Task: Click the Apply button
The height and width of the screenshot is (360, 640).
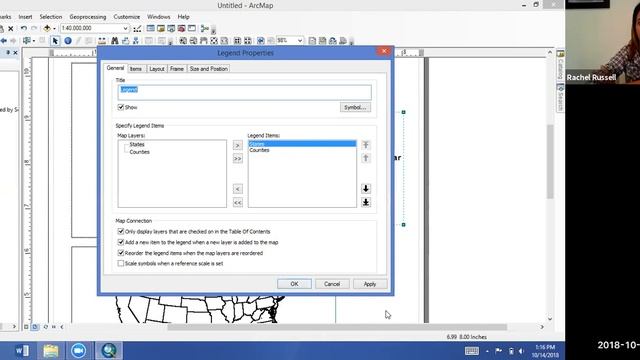Action: click(x=370, y=284)
